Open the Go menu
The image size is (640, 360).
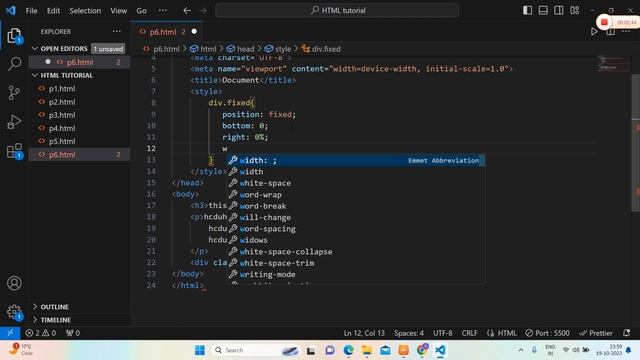pos(141,11)
